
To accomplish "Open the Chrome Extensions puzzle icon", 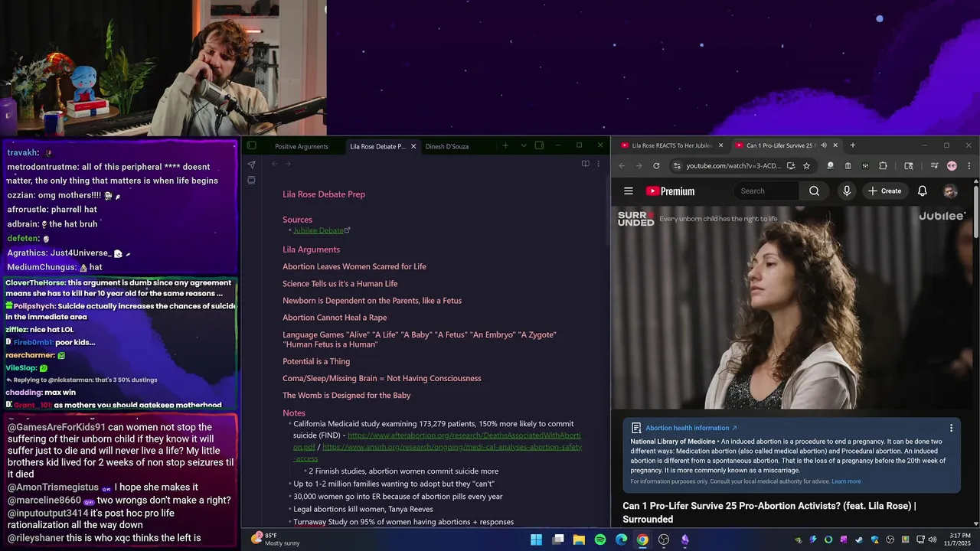I will tap(883, 165).
